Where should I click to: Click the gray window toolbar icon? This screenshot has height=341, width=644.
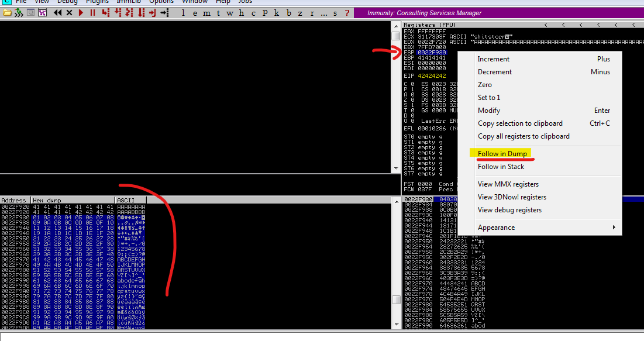pyautogui.click(x=30, y=12)
